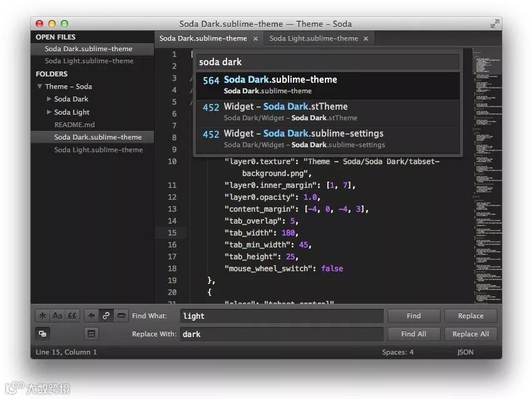Expand the Soda Dark folder
Screen dimensions: 532x399
pyautogui.click(x=49, y=99)
